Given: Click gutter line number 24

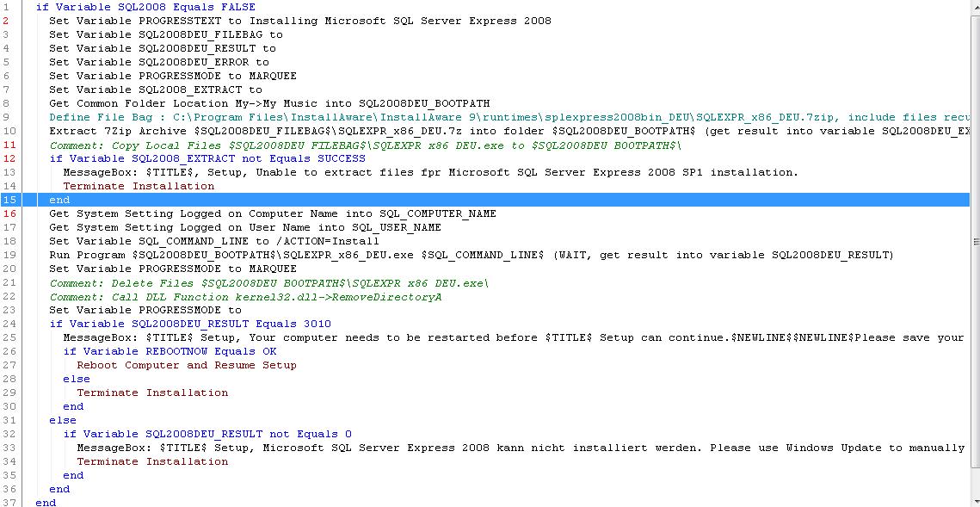Looking at the screenshot, I should pos(9,323).
